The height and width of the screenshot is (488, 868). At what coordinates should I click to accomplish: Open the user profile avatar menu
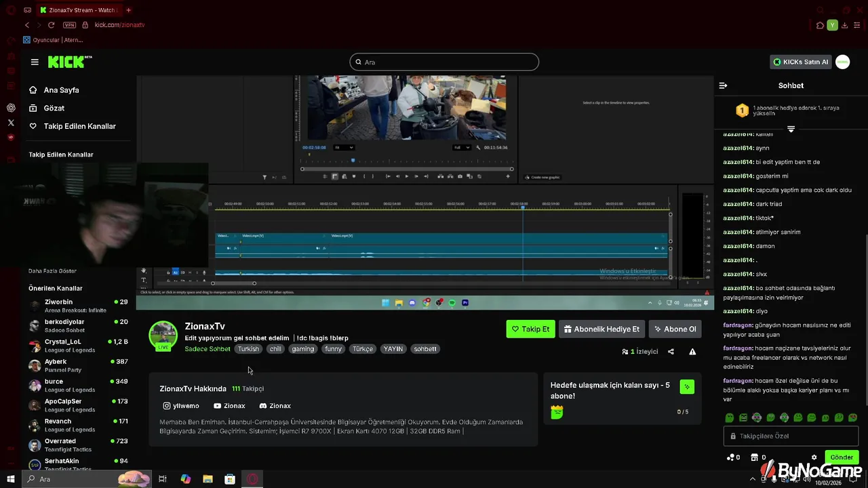(x=842, y=62)
